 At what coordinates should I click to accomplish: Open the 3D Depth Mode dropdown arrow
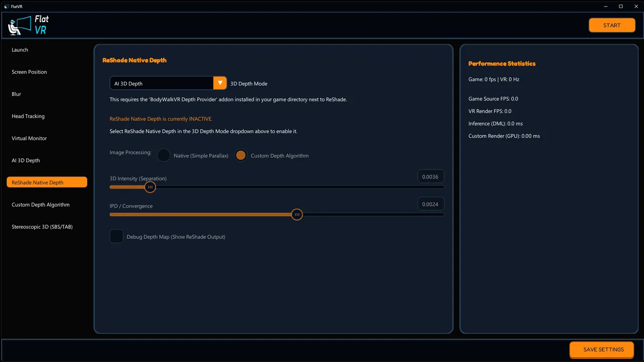(220, 83)
